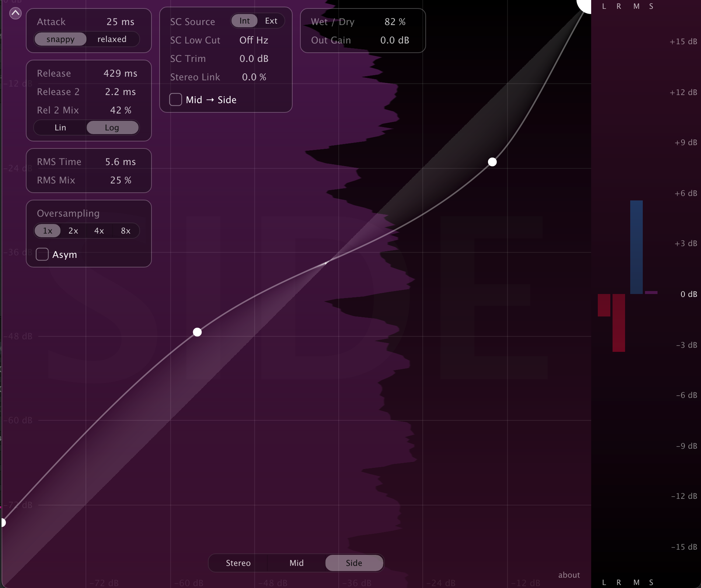Image resolution: width=701 pixels, height=588 pixels.
Task: Switch release curve to Lin
Action: 60,127
